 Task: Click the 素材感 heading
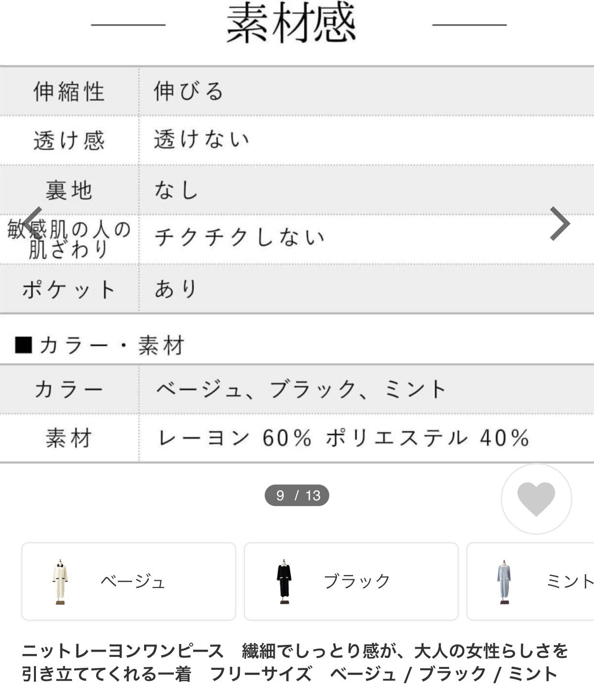pos(291,23)
